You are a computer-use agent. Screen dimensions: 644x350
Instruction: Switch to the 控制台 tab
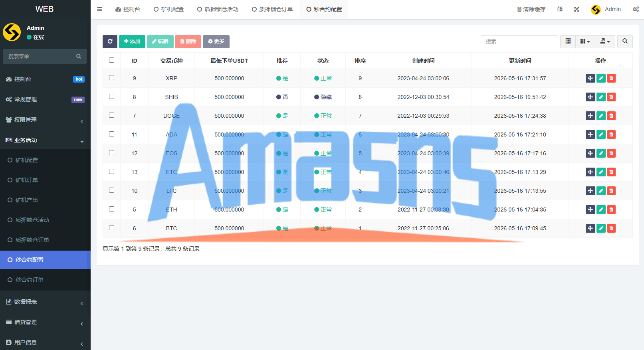[128, 9]
